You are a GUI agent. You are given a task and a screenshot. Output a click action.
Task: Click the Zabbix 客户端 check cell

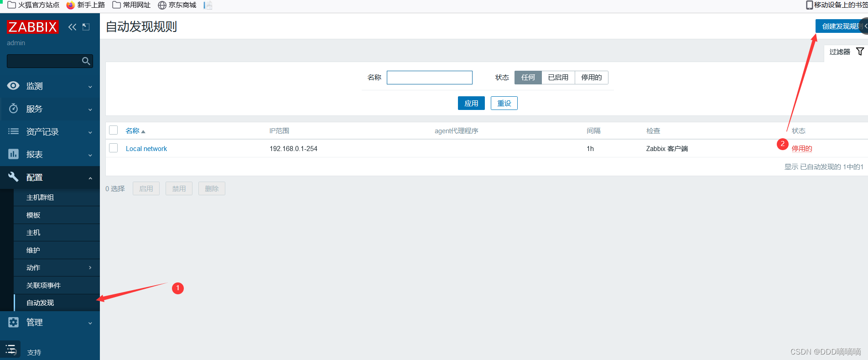point(667,149)
